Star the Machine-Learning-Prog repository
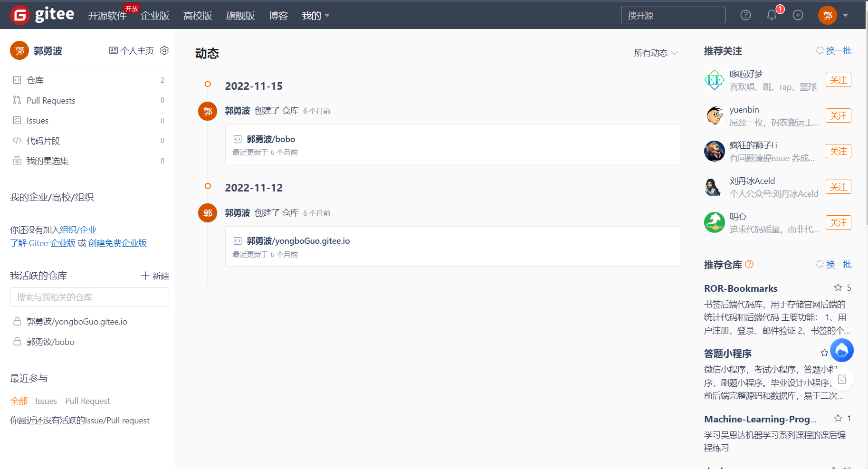This screenshot has height=469, width=868. click(x=838, y=418)
